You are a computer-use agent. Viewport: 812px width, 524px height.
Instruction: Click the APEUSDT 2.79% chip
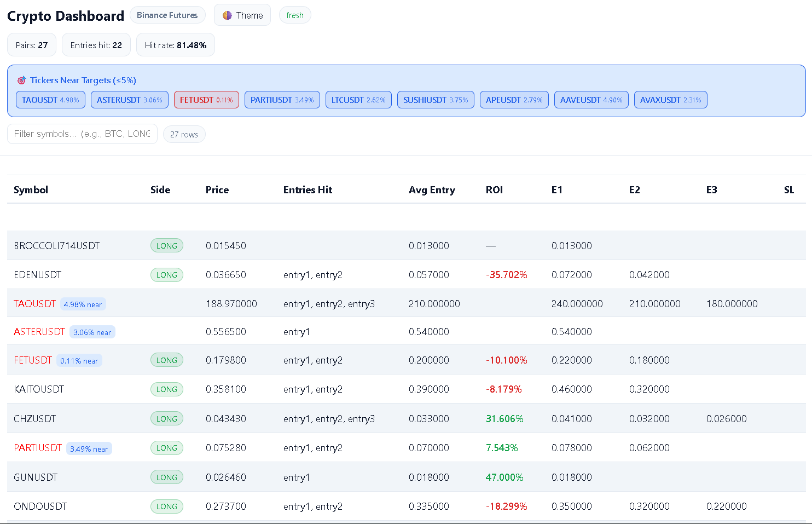514,100
